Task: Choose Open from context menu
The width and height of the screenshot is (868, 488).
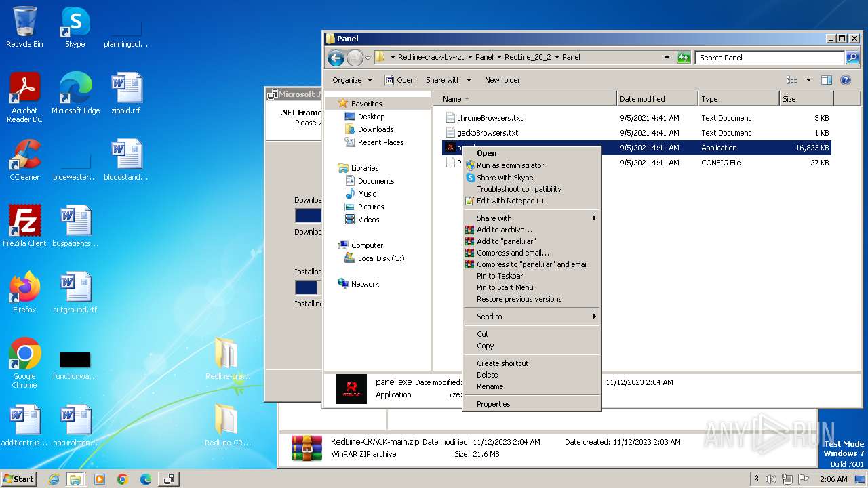Action: (531, 154)
